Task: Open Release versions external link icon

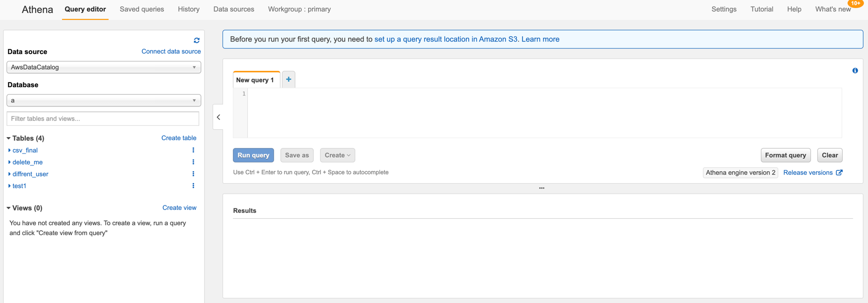Action: pos(839,172)
